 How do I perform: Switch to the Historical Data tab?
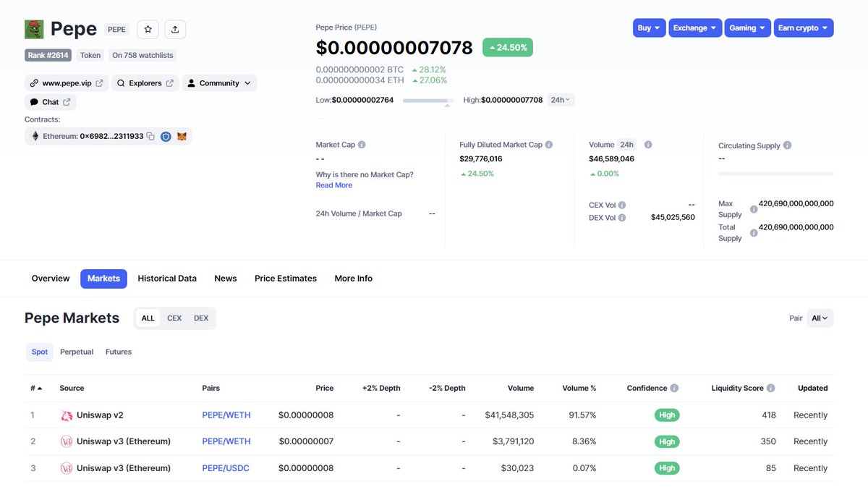(167, 279)
